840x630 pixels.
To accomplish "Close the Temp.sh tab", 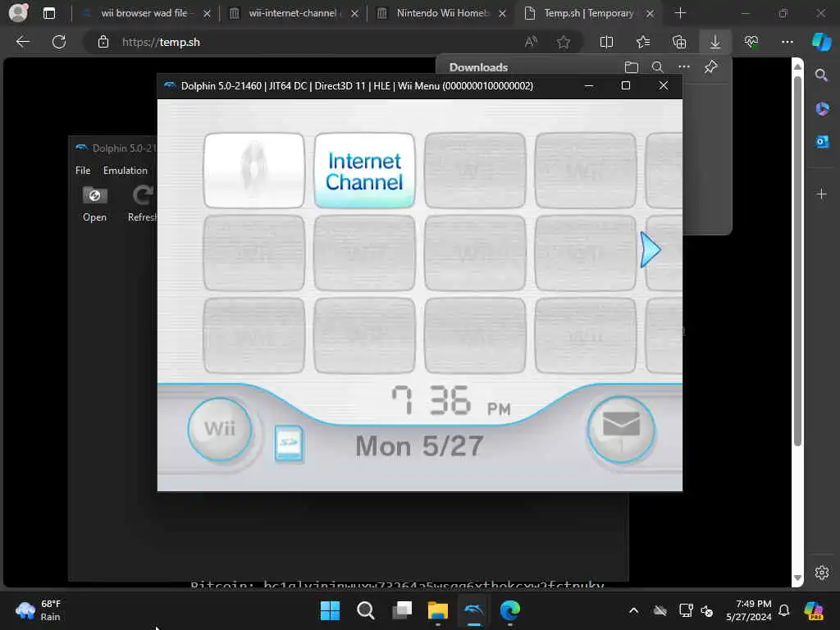I will [650, 13].
